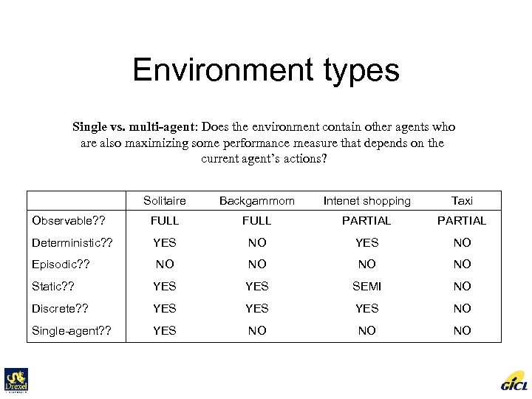Select the Solitaire column header
The width and height of the screenshot is (532, 399).
tap(164, 201)
